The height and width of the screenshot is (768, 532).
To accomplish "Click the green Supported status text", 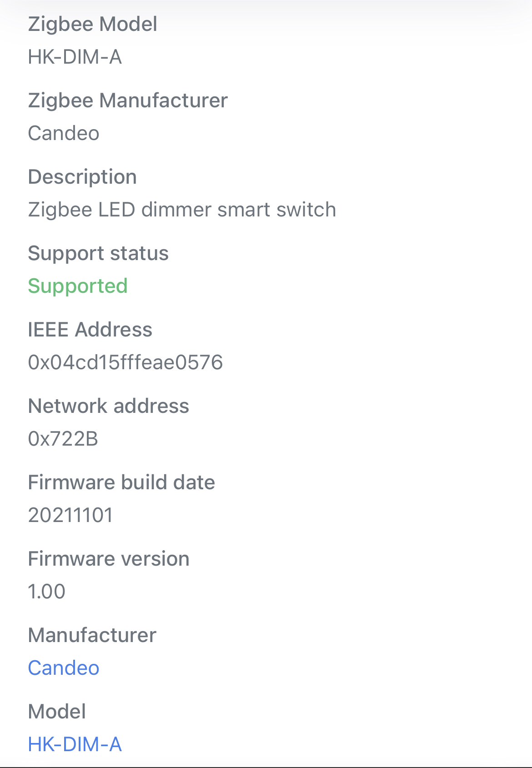I will pyautogui.click(x=78, y=286).
